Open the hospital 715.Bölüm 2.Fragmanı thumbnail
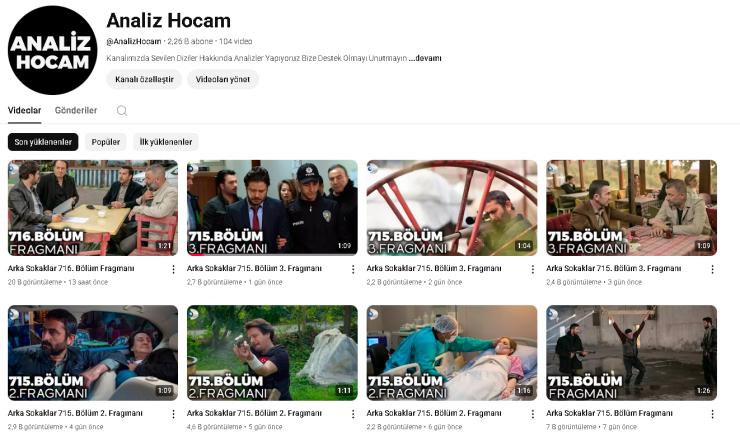 tap(452, 353)
